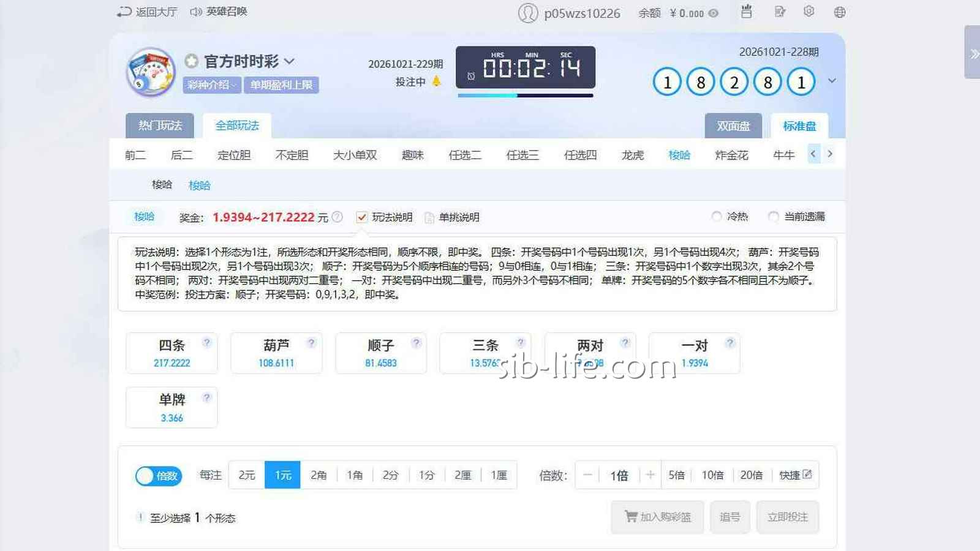The width and height of the screenshot is (980, 551).
Task: Expand draw results history chevron
Action: (x=832, y=81)
